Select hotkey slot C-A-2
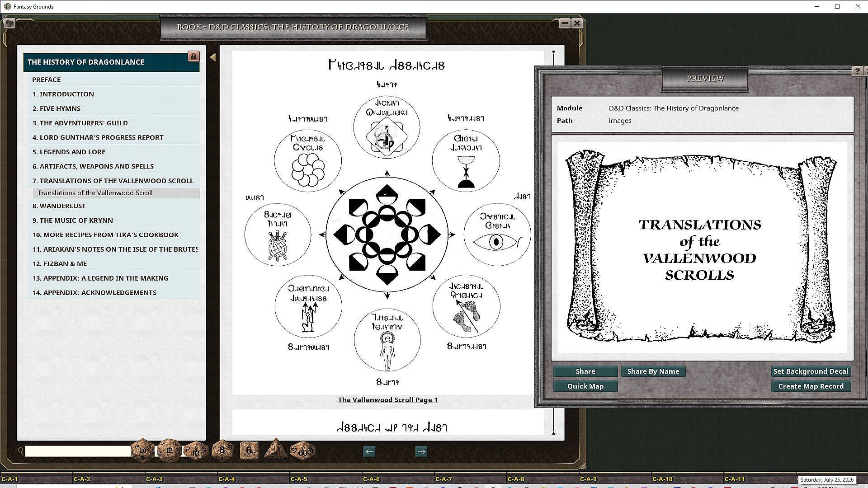The image size is (868, 488). pyautogui.click(x=108, y=479)
